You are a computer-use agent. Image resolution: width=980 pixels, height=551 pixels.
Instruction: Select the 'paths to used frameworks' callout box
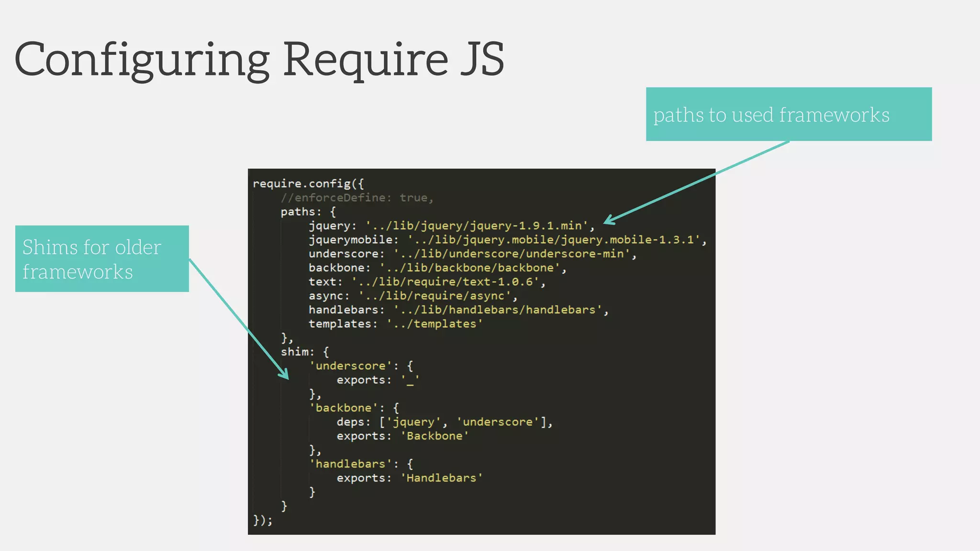[x=789, y=114]
